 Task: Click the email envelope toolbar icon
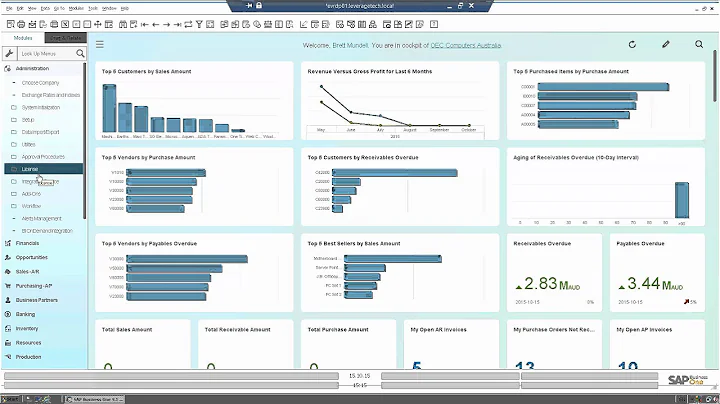pyautogui.click(x=32, y=24)
